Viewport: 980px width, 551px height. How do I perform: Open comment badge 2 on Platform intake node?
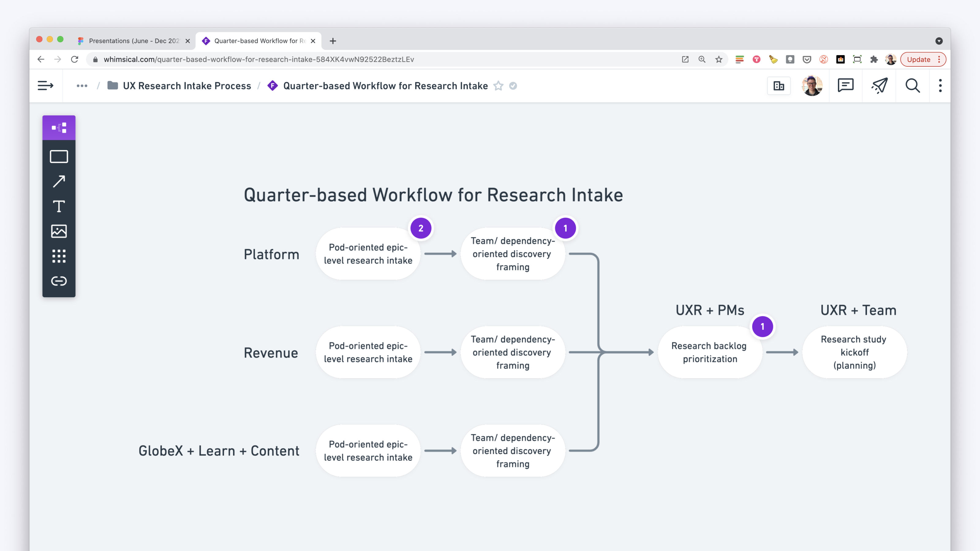click(421, 228)
